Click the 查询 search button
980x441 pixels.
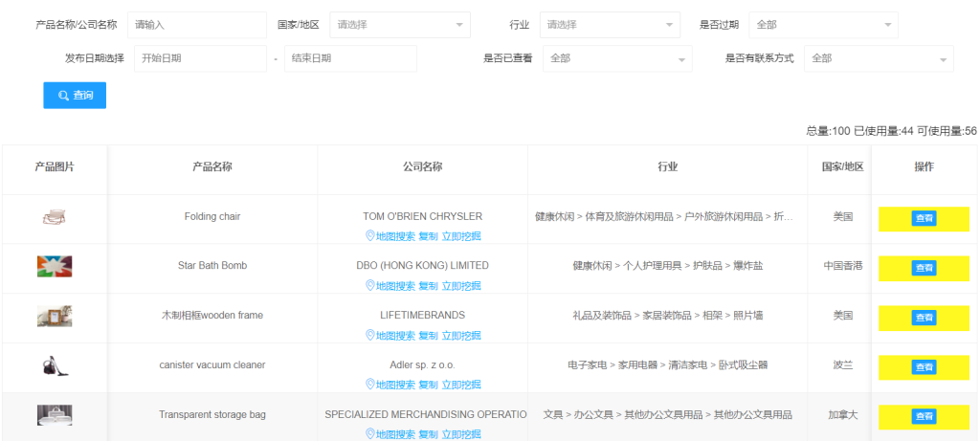(x=75, y=96)
